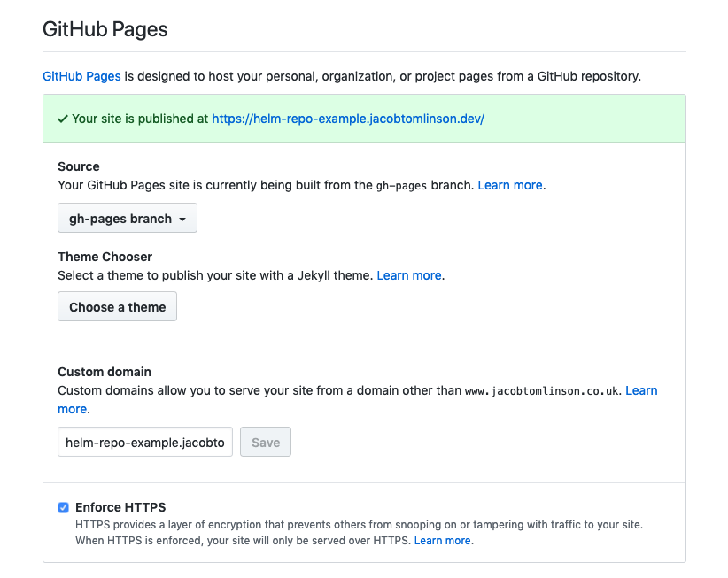Save the custom domain setting
This screenshot has height=578, width=728.
click(265, 442)
